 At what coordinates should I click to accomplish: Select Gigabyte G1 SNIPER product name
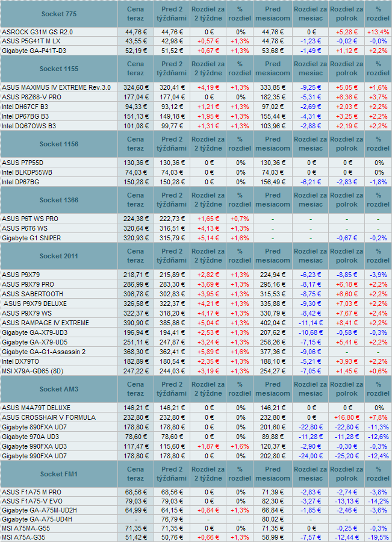pyautogui.click(x=31, y=238)
